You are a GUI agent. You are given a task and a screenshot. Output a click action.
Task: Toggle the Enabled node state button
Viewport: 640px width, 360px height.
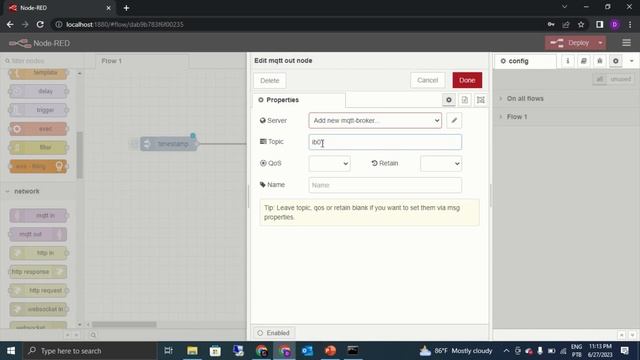[x=273, y=333]
